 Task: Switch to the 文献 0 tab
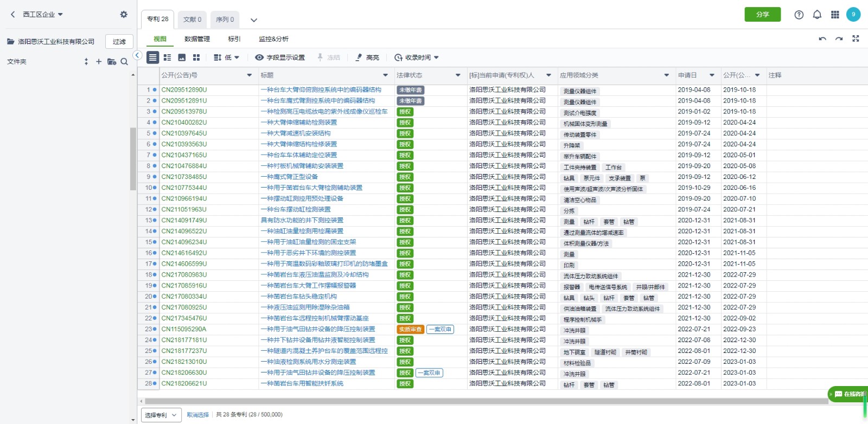pos(192,20)
